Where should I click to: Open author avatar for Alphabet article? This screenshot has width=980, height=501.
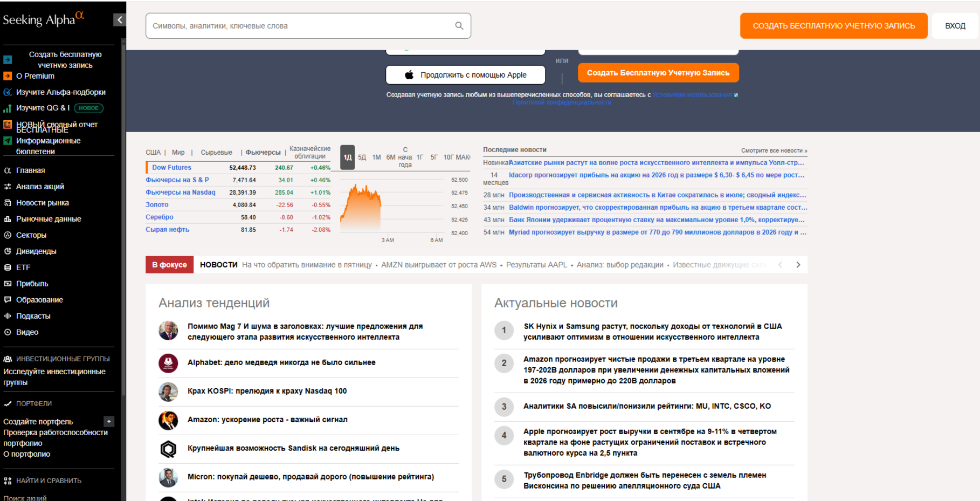[168, 363]
